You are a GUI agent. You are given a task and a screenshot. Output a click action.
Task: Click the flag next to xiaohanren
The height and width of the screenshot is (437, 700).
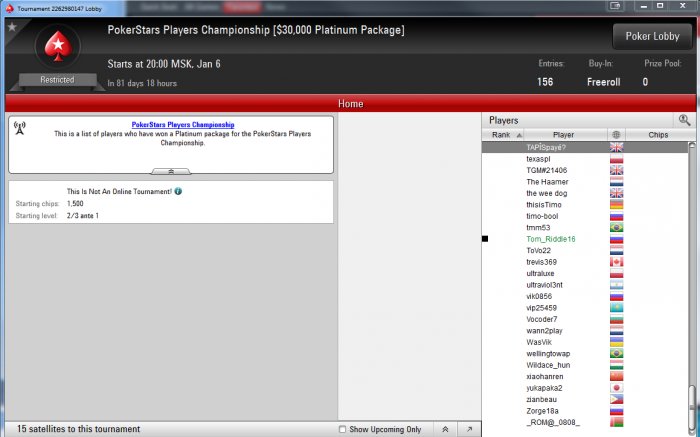point(617,376)
